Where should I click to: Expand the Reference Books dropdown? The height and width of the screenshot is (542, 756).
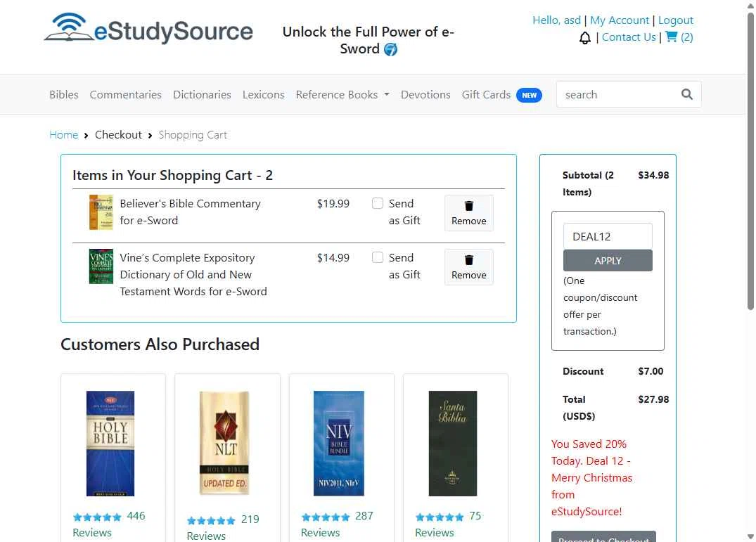click(342, 94)
